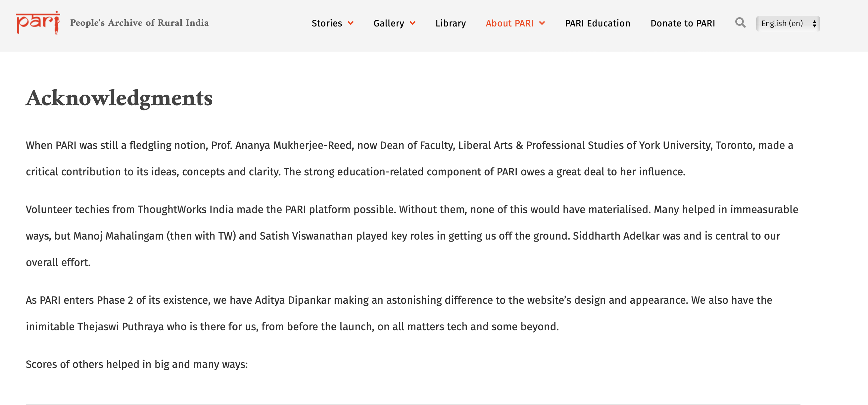Click the About PARI chevron arrow
Image resolution: width=868 pixels, height=405 pixels.
[542, 23]
